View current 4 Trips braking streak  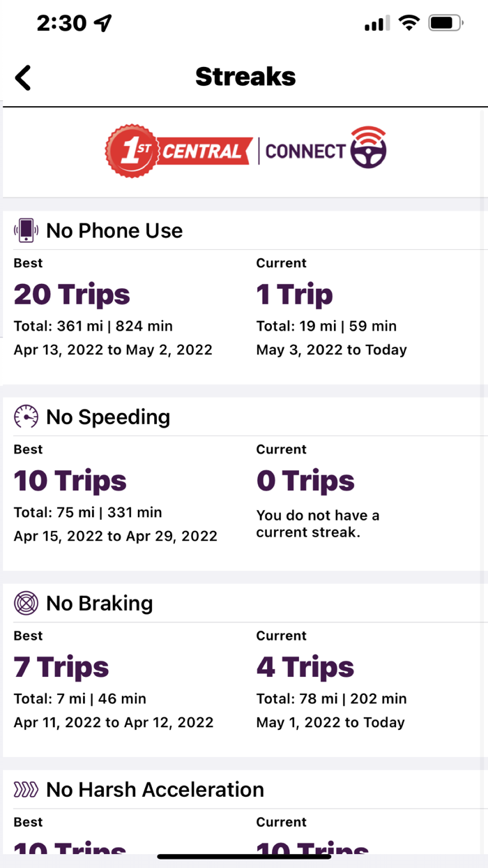click(305, 667)
